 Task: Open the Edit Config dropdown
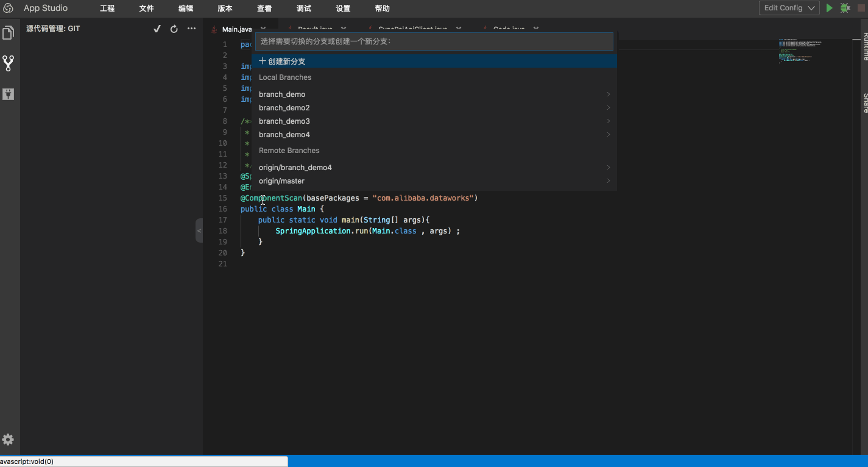click(789, 8)
